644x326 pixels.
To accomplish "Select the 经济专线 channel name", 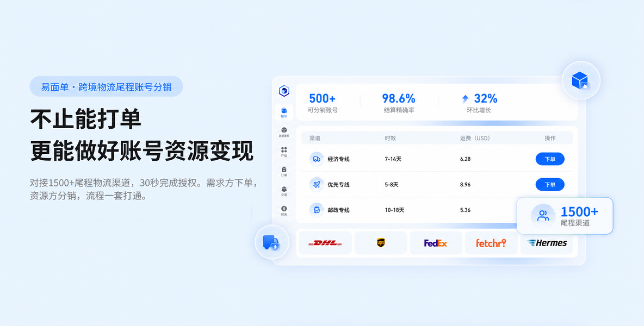I will 338,159.
